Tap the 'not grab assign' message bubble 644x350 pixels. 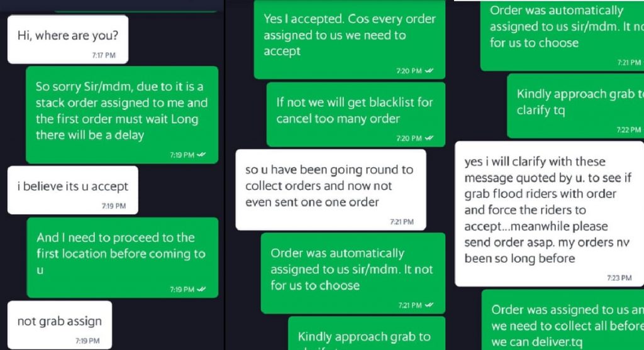(x=60, y=325)
